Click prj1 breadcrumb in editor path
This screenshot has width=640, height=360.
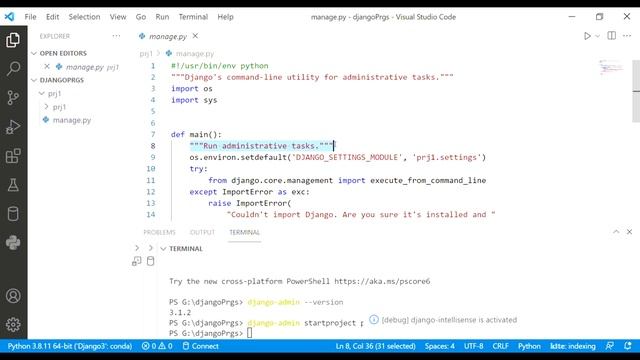pyautogui.click(x=146, y=53)
